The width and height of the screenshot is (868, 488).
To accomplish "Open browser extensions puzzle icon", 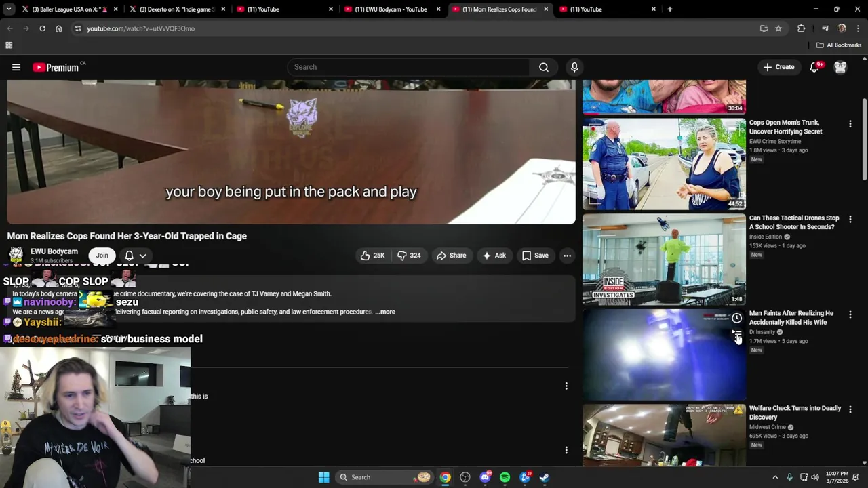I will [801, 28].
